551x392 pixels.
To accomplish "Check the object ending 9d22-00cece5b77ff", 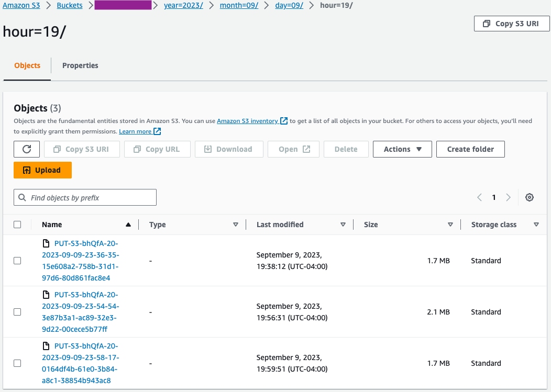I will tap(17, 312).
